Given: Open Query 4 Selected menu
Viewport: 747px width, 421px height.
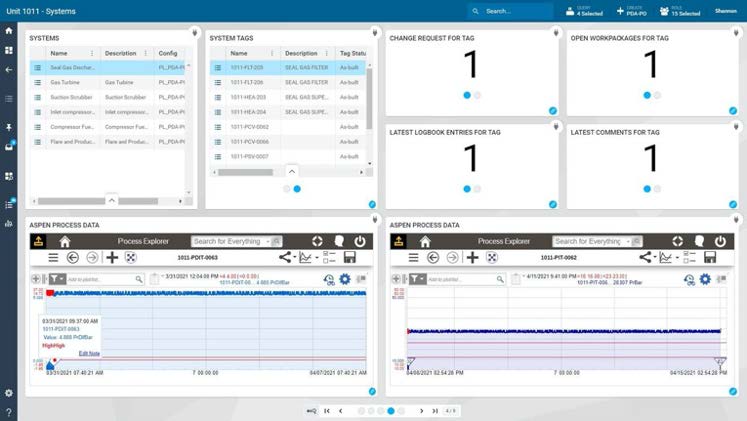Looking at the screenshot, I should tap(585, 11).
